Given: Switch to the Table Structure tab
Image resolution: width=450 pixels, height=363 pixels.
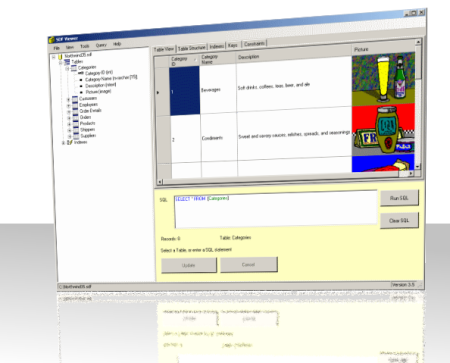Looking at the screenshot, I should pos(192,48).
